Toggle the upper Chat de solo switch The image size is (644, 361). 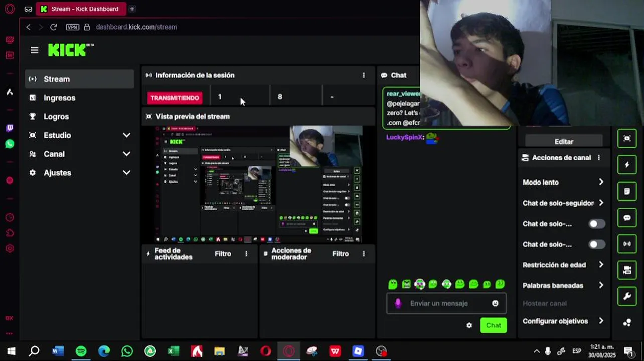[x=596, y=224]
